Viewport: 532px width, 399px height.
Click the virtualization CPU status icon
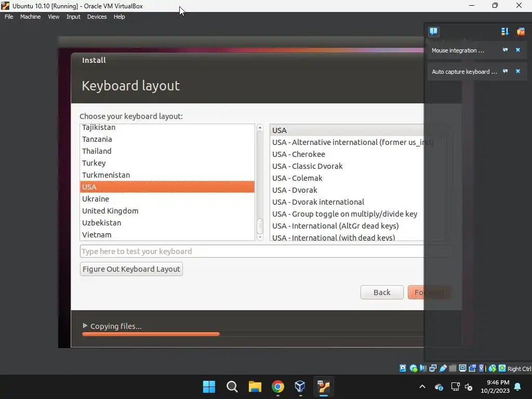point(482,368)
